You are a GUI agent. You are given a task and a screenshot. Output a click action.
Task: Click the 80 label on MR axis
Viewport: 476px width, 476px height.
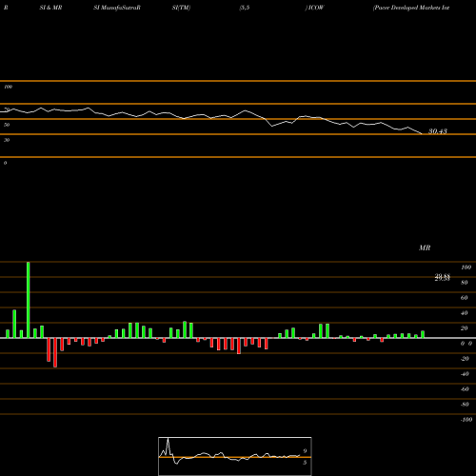pos(465,283)
